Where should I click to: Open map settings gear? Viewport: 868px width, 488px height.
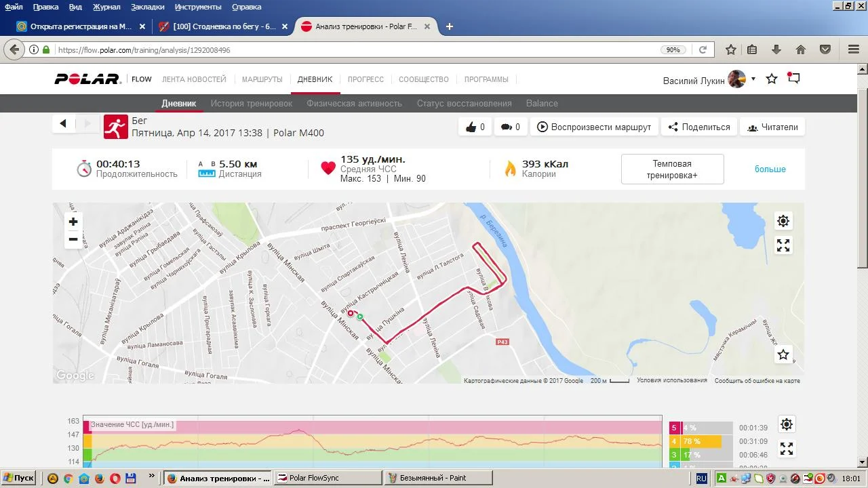[x=783, y=221]
